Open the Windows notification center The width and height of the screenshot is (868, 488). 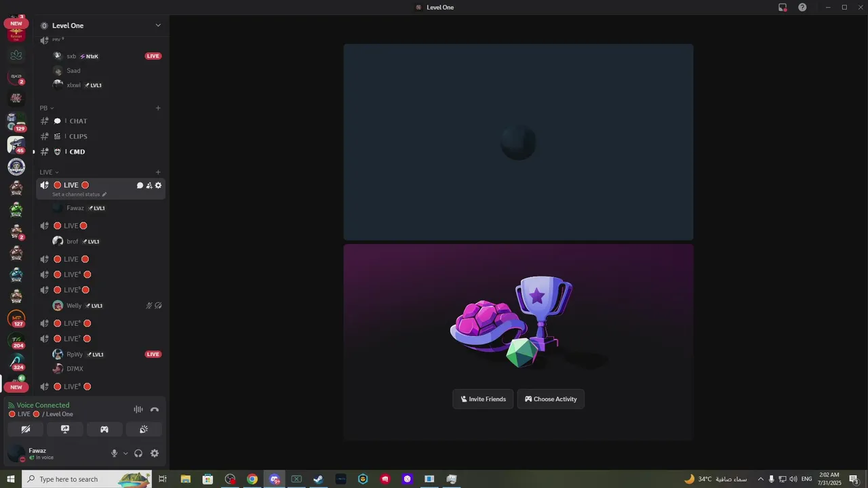854,479
